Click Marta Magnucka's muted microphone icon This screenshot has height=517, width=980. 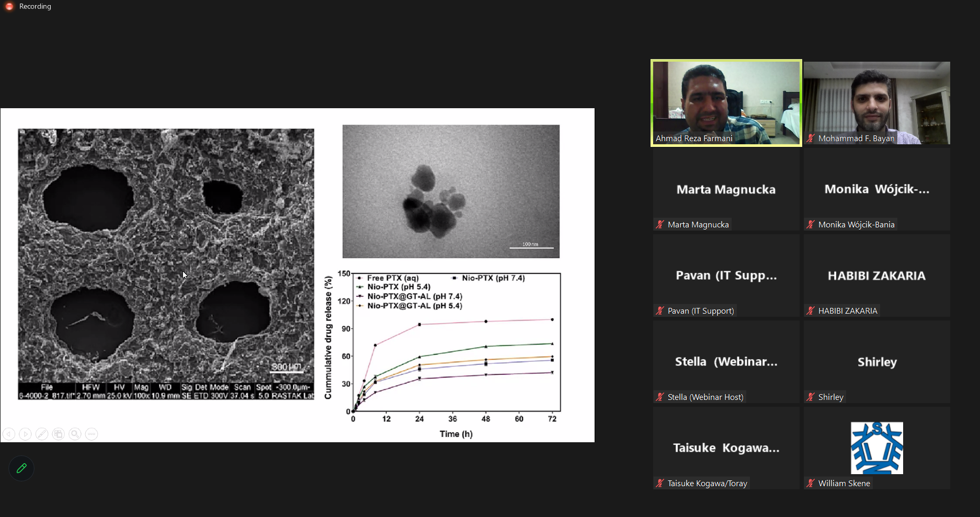(660, 225)
